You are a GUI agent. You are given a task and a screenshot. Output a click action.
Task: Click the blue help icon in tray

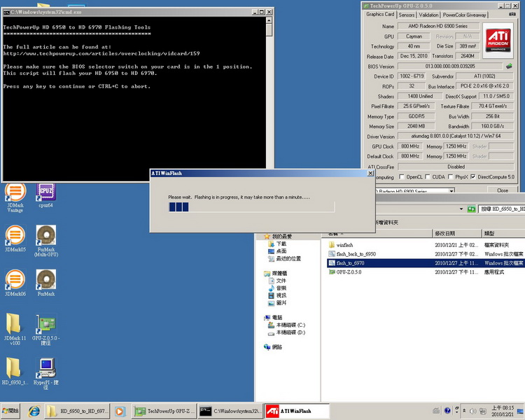(447, 411)
